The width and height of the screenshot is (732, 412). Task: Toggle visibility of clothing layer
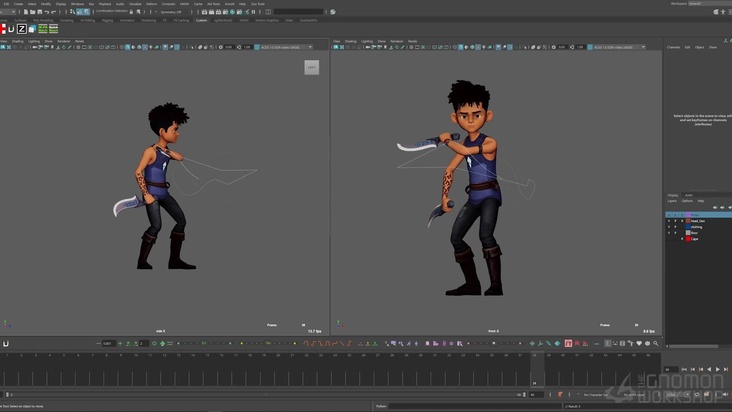669,226
